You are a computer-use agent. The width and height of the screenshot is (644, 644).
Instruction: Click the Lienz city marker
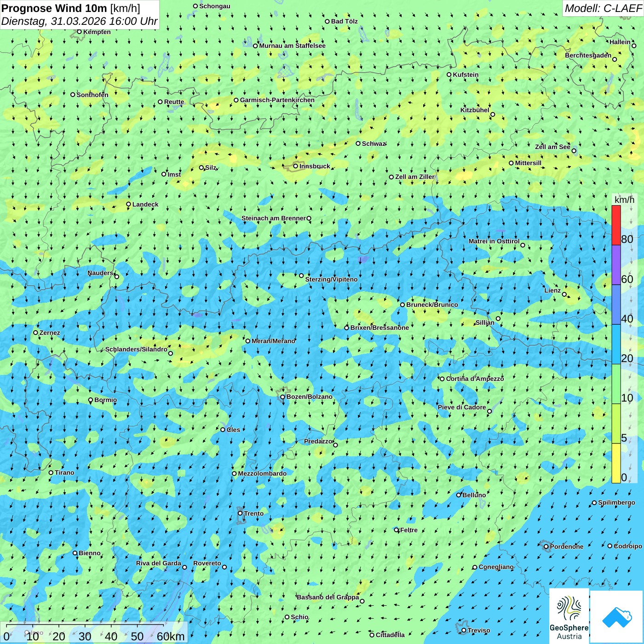tap(564, 294)
